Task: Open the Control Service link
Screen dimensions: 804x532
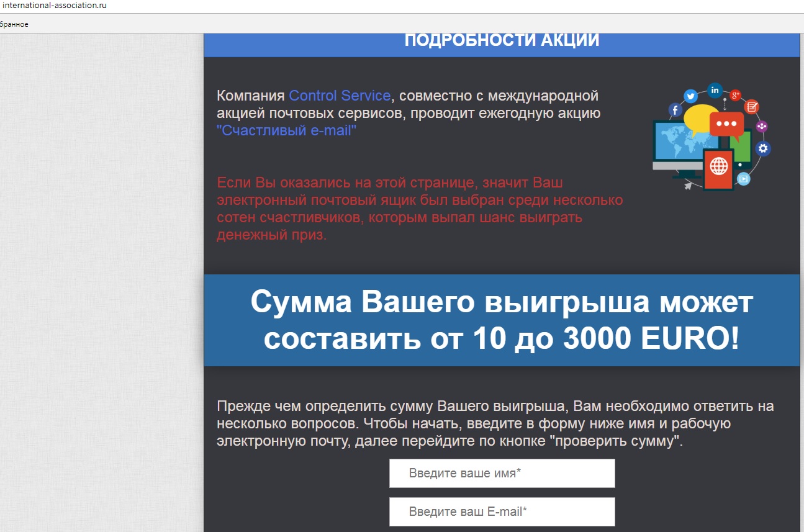Action: pos(340,96)
